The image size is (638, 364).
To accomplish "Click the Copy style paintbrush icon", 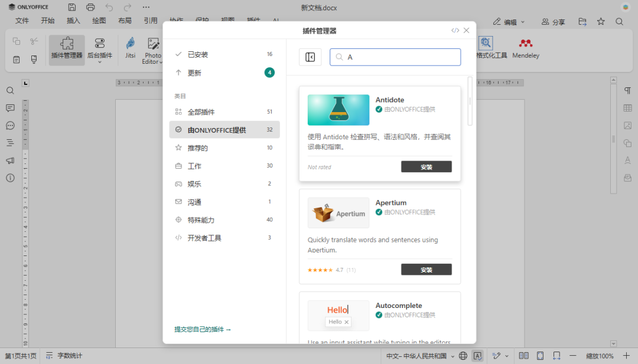I will click(x=34, y=60).
